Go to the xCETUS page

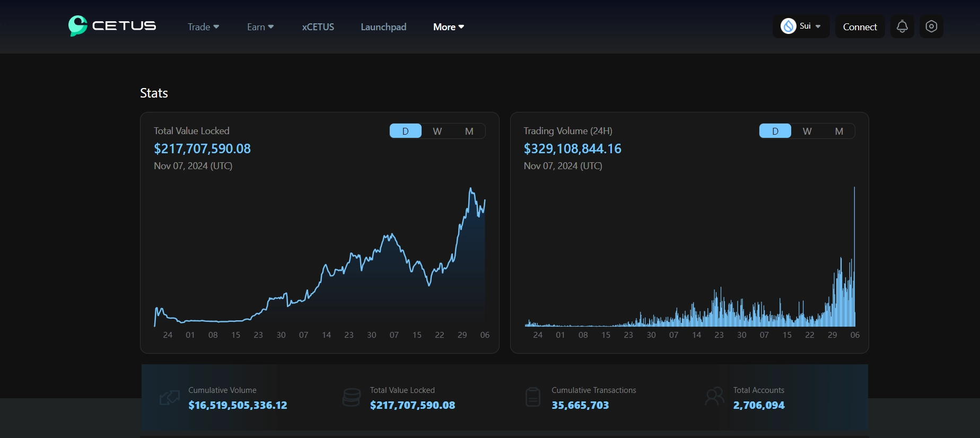[x=318, y=27]
